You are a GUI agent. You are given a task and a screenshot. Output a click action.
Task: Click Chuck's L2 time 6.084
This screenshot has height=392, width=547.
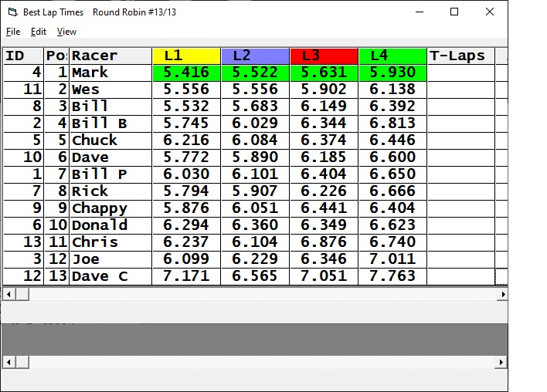[255, 140]
